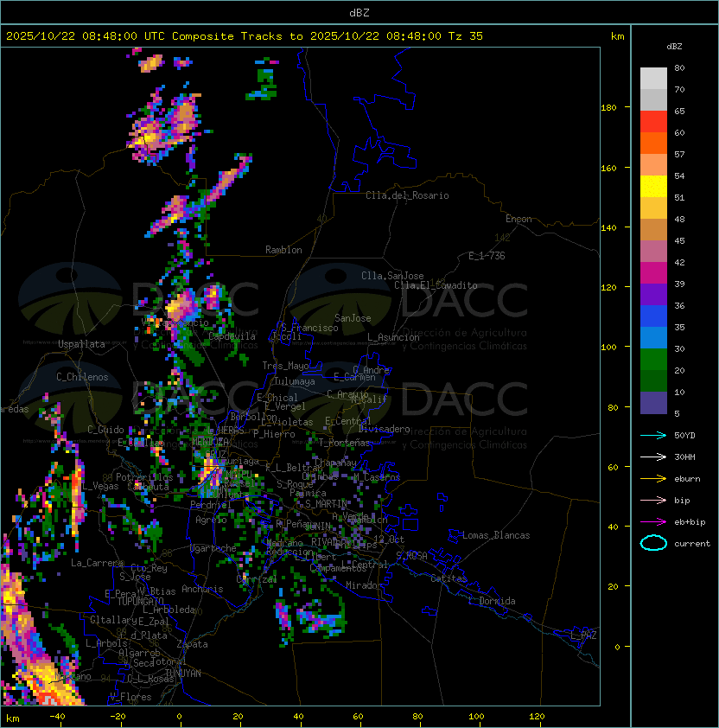Click the TUPUNGATO map label

(x=140, y=601)
